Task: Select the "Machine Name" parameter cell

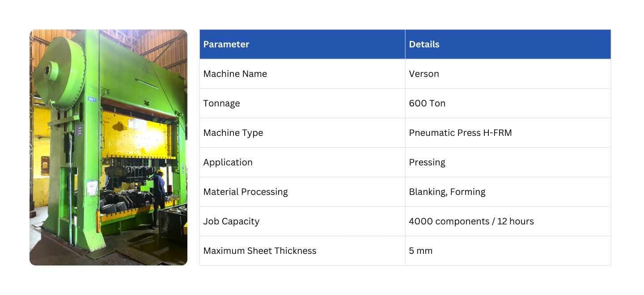Action: 235,74
